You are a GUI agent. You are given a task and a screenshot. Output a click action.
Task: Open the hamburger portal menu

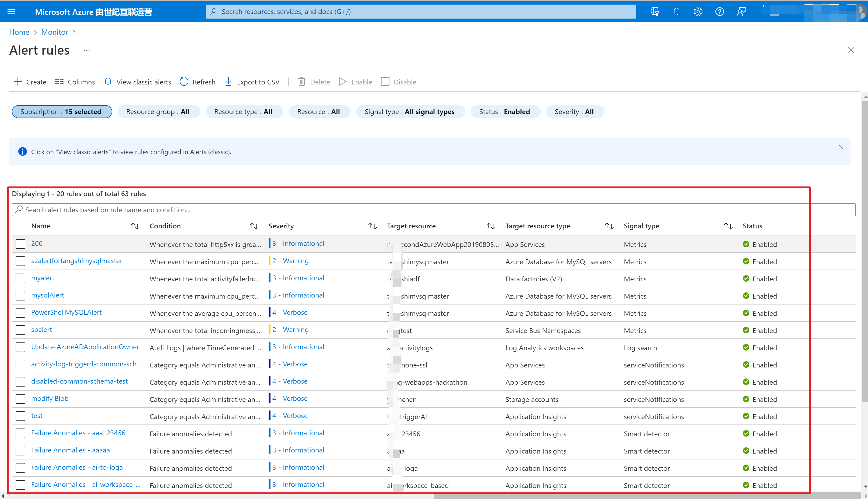point(11,12)
